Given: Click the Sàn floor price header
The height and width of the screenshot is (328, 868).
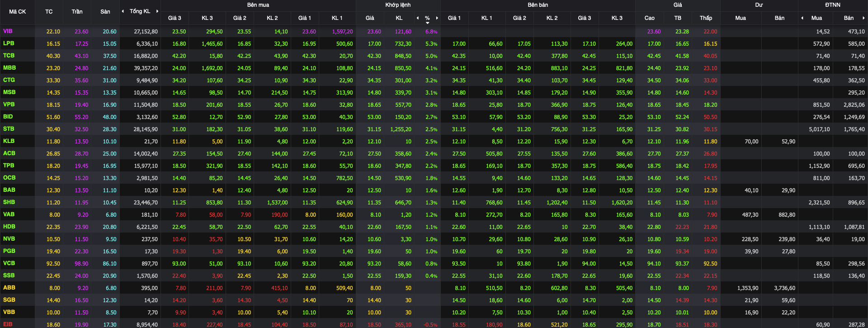Looking at the screenshot, I should click(105, 12).
